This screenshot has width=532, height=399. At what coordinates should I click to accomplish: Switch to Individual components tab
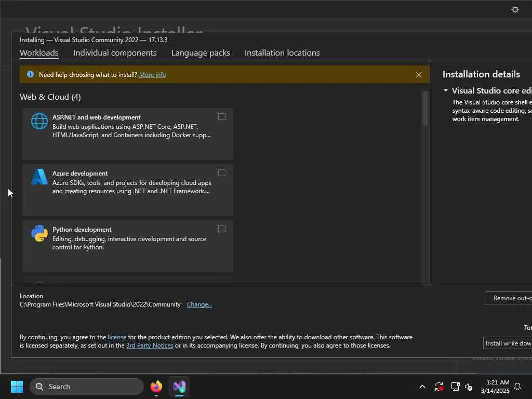pyautogui.click(x=115, y=53)
